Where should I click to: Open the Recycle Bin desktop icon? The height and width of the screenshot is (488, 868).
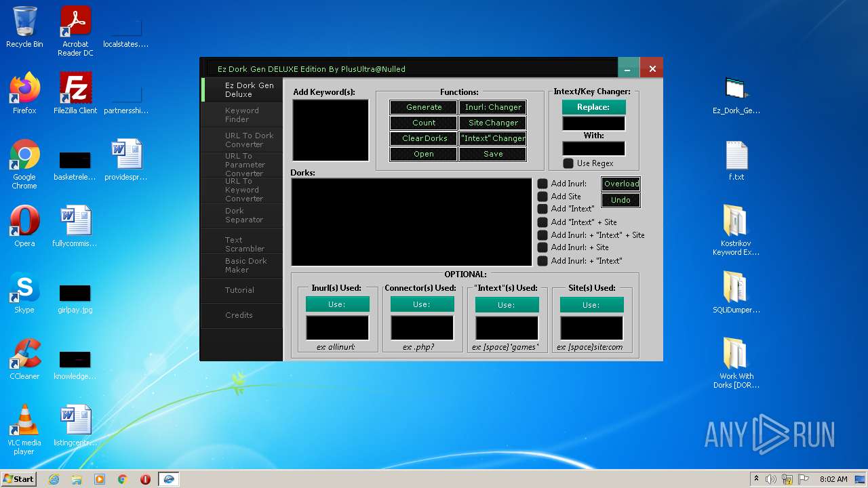pyautogui.click(x=24, y=27)
